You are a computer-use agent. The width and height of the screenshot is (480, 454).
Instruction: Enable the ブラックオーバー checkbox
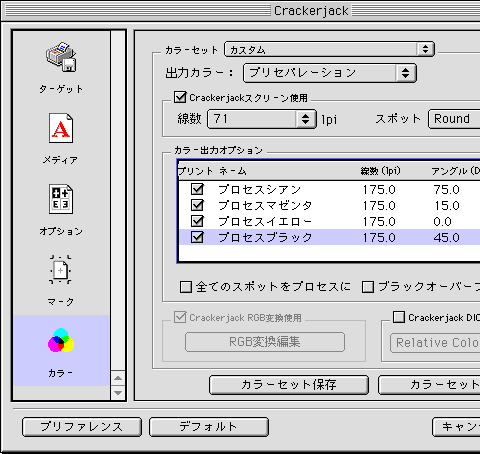(x=368, y=287)
